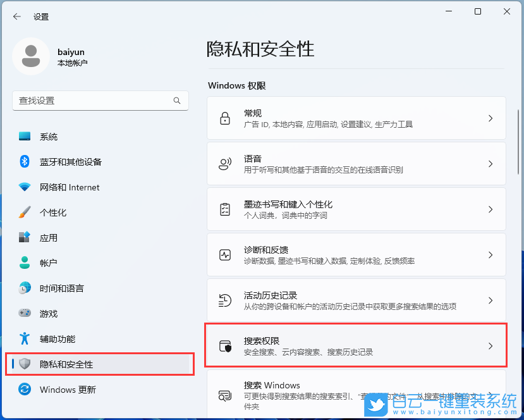
Task: Click the 语音 microphone icon
Action: [225, 163]
